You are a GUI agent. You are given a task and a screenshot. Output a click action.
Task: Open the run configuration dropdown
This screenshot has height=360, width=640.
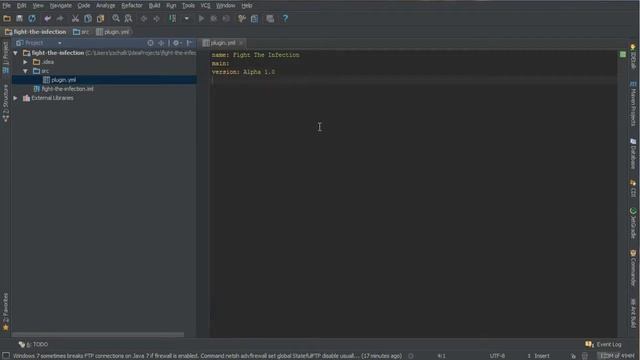[x=187, y=18]
